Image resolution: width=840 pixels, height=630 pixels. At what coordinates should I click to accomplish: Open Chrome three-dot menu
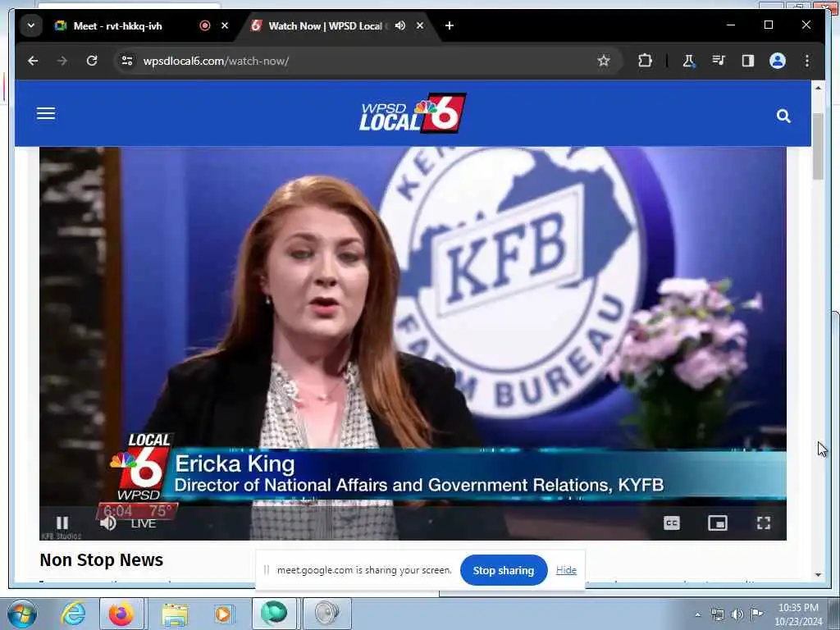click(x=807, y=61)
